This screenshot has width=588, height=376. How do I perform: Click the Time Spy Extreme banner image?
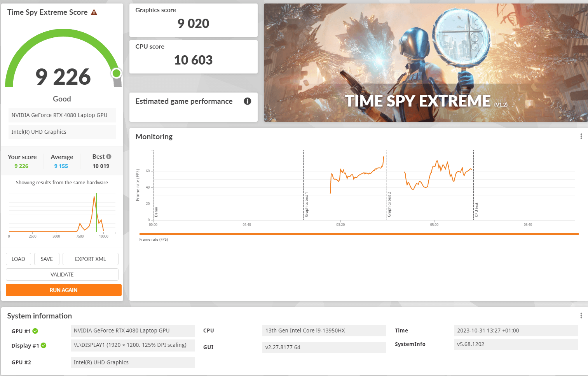pyautogui.click(x=426, y=63)
